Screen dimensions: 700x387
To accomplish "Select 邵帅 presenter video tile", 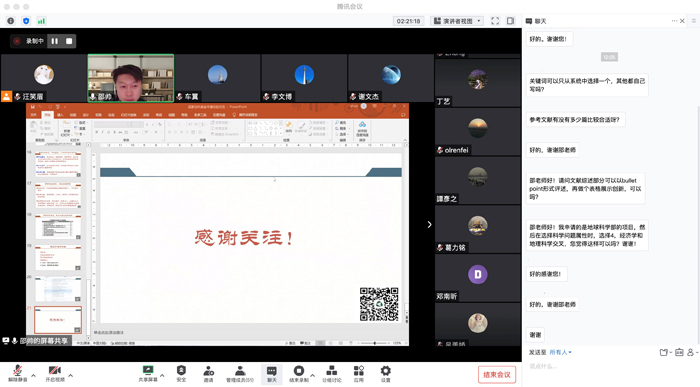I will (130, 78).
